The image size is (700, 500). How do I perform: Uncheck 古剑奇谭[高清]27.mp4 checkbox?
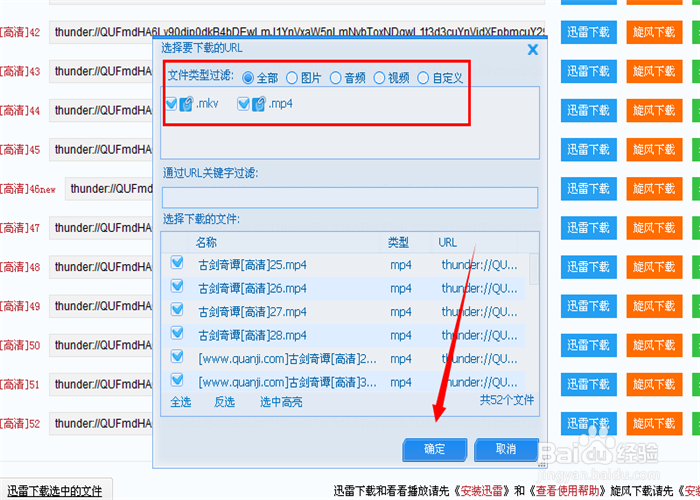pyautogui.click(x=177, y=309)
